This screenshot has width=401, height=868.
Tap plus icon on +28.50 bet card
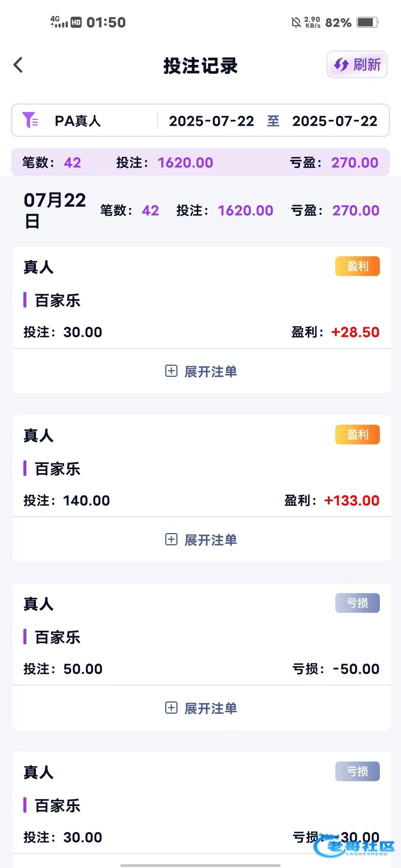click(171, 371)
